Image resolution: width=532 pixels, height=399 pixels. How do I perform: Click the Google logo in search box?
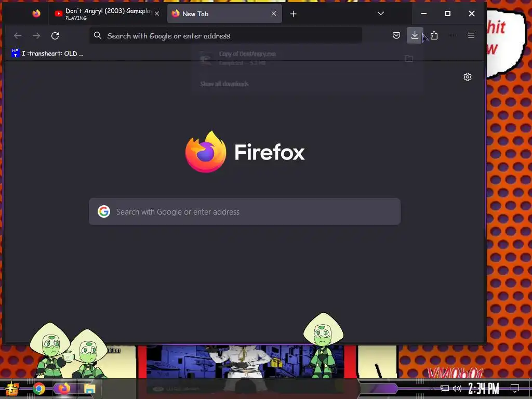[104, 211]
